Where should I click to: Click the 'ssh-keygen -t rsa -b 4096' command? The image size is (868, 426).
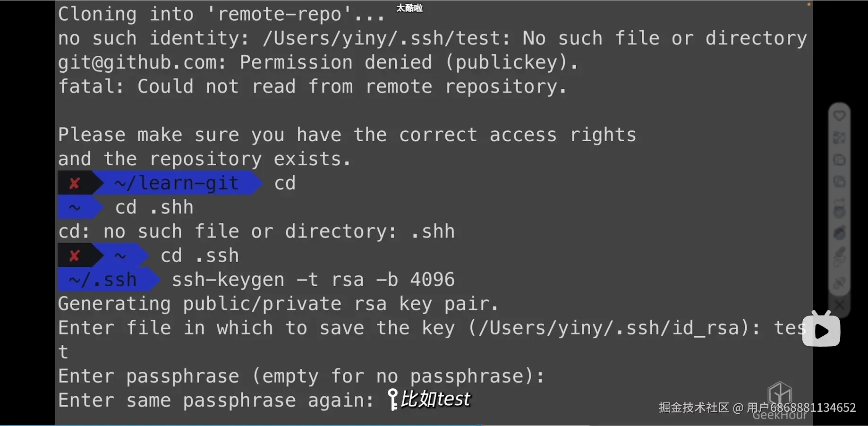[x=313, y=280]
